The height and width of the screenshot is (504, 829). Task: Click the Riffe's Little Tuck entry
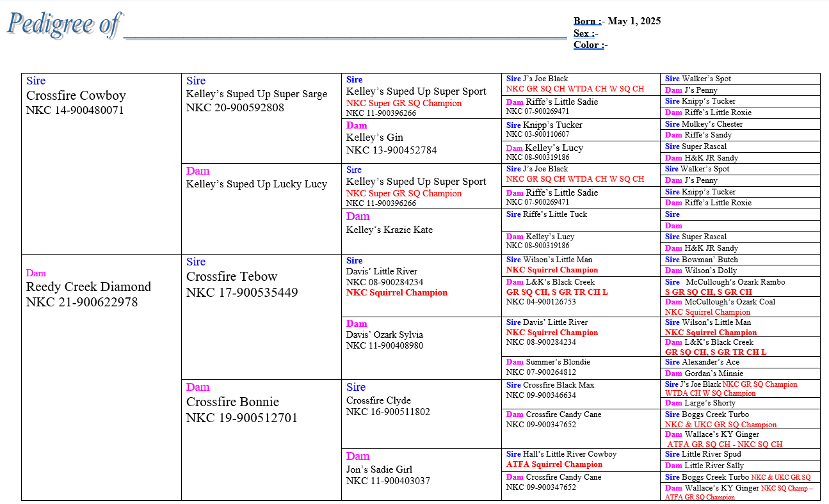pyautogui.click(x=554, y=214)
